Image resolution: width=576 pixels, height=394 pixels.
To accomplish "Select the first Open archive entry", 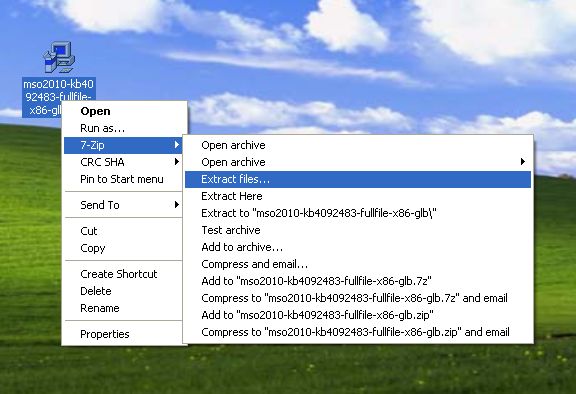I will tap(358, 145).
